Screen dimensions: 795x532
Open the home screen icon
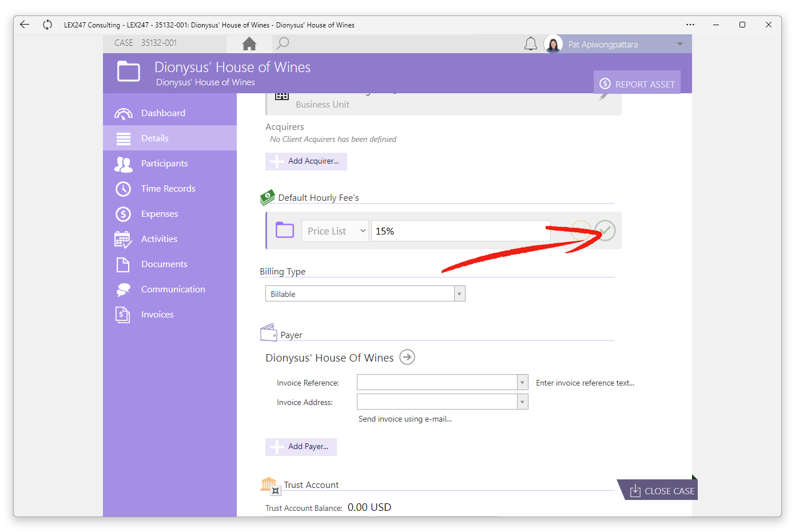pyautogui.click(x=249, y=43)
